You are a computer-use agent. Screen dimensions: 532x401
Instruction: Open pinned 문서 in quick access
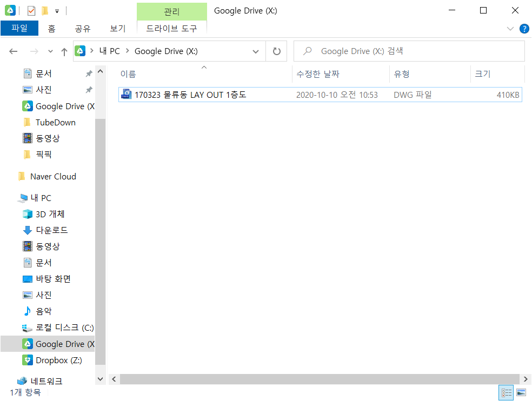point(44,73)
